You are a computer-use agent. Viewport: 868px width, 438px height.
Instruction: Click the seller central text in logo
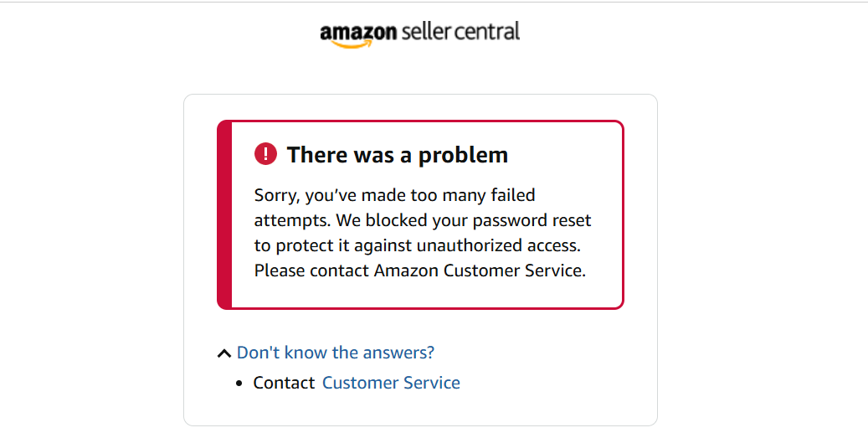(x=460, y=31)
